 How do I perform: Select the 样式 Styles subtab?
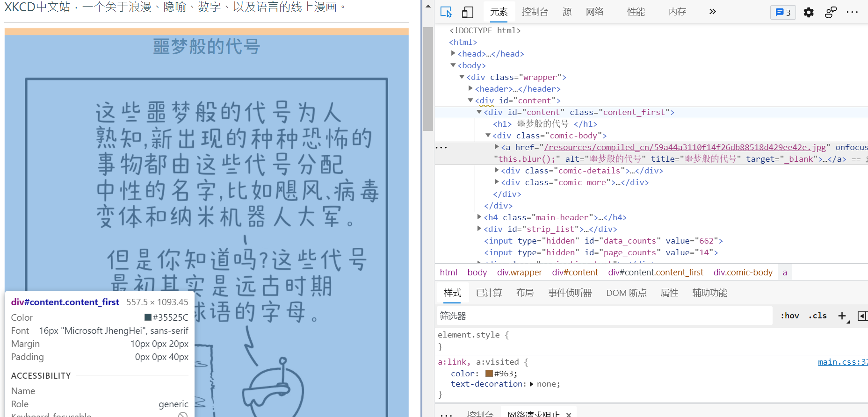coord(453,293)
